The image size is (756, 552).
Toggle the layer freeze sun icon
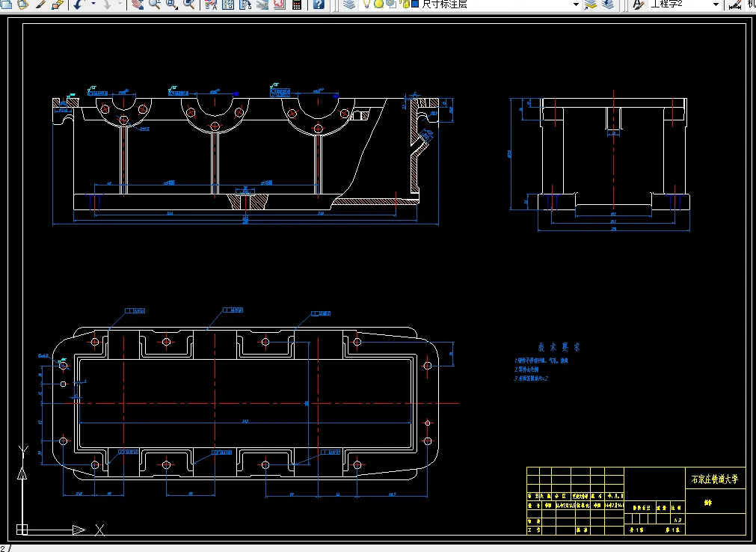(x=378, y=4)
